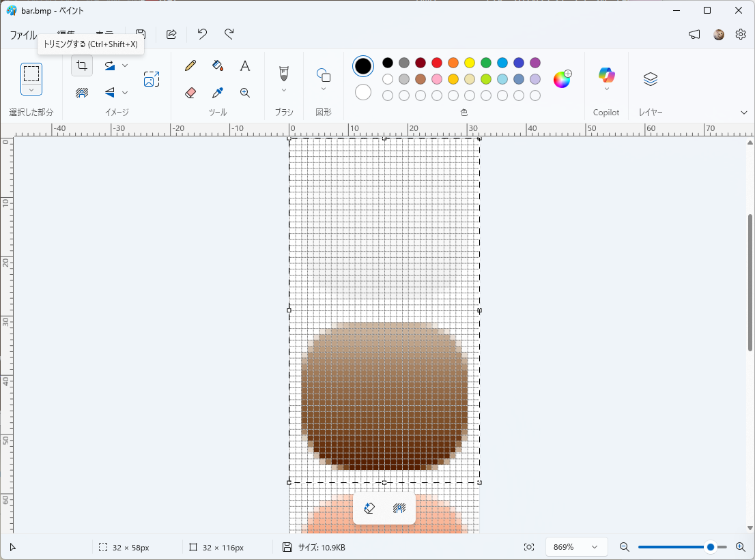
Task: Toggle the Layers panel
Action: tap(651, 79)
